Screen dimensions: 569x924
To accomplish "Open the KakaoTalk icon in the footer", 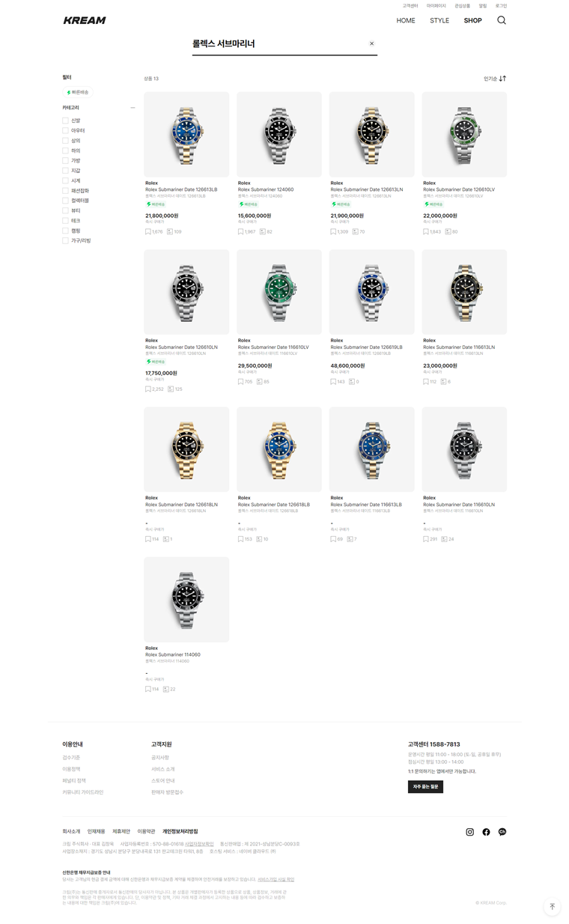I will click(502, 832).
